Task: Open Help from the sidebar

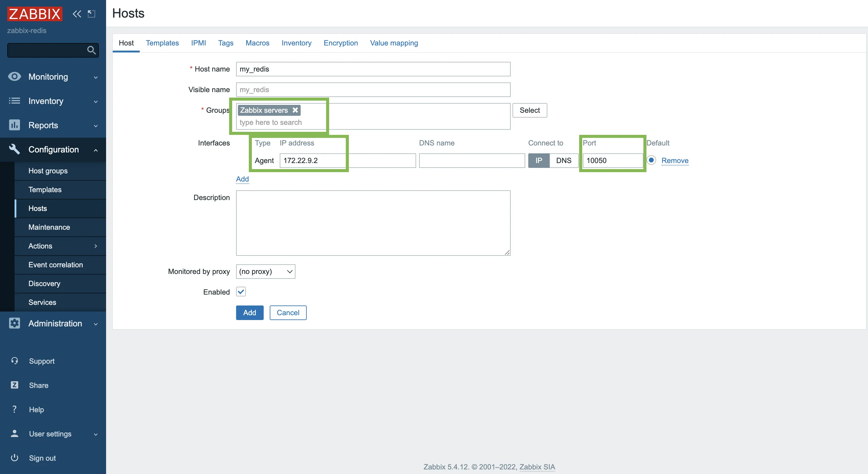Action: tap(36, 409)
